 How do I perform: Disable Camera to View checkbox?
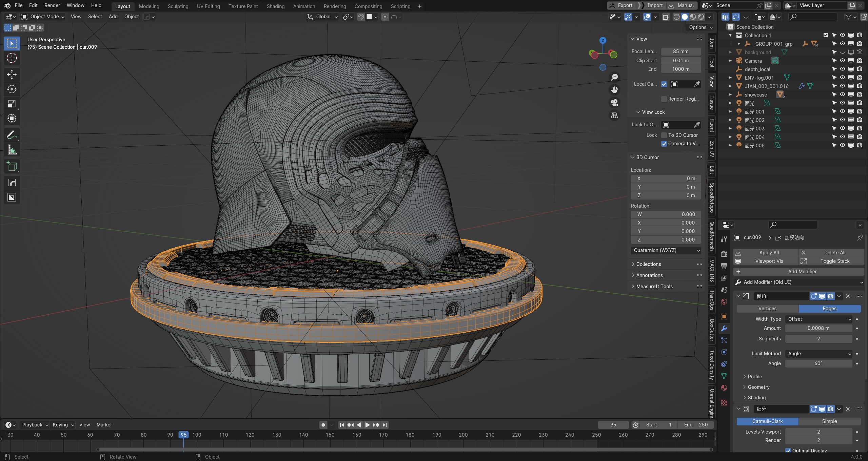tap(664, 144)
